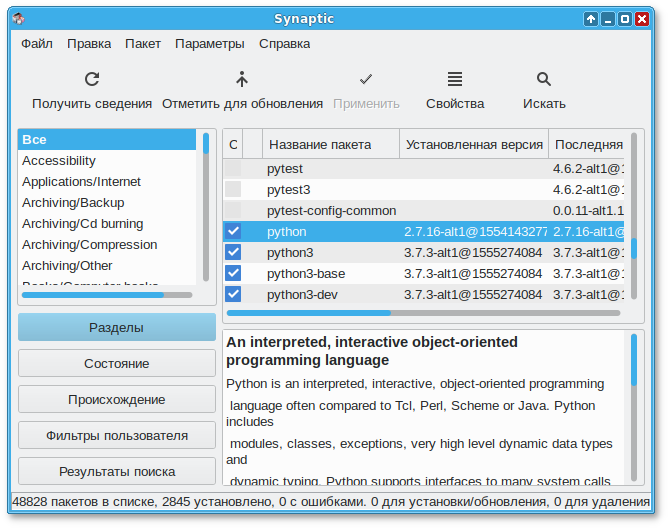Toggle the checked box for python3-dev
The width and height of the screenshot is (668, 528).
[233, 294]
